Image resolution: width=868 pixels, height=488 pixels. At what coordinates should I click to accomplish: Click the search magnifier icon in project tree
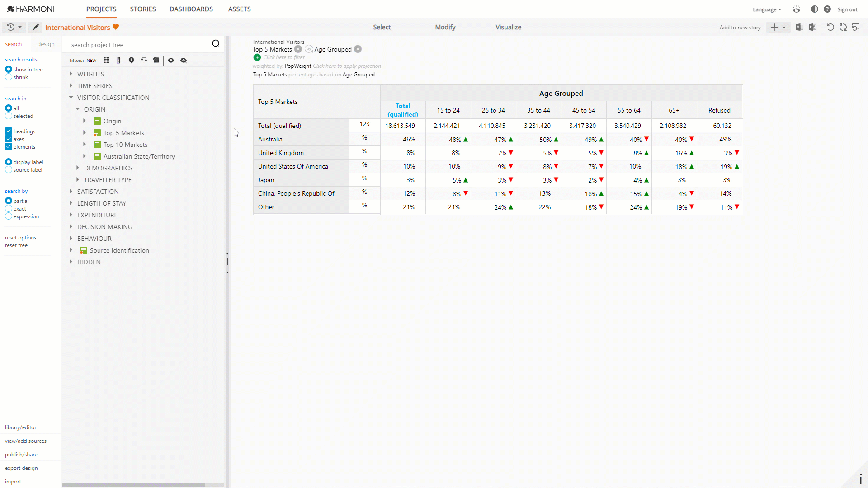(216, 44)
